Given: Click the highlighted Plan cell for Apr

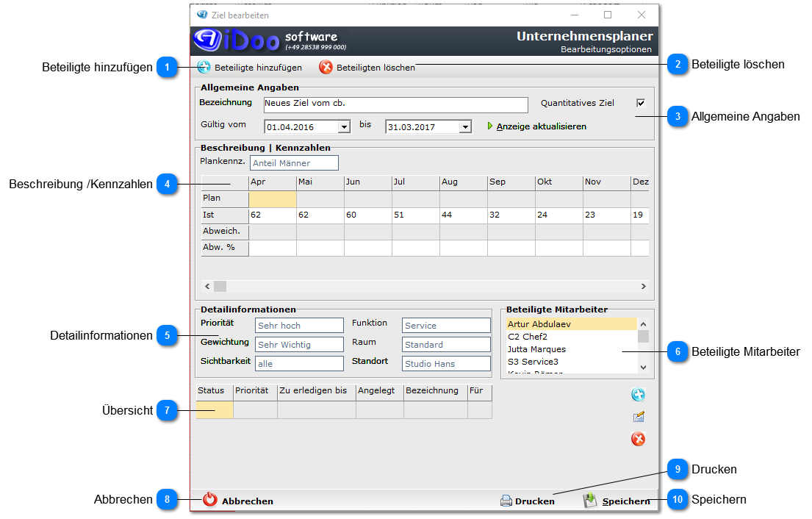Looking at the screenshot, I should pos(273,199).
